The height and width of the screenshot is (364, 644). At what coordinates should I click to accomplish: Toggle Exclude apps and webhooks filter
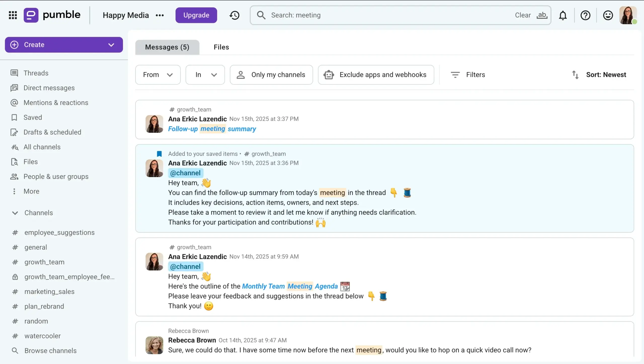coord(376,75)
